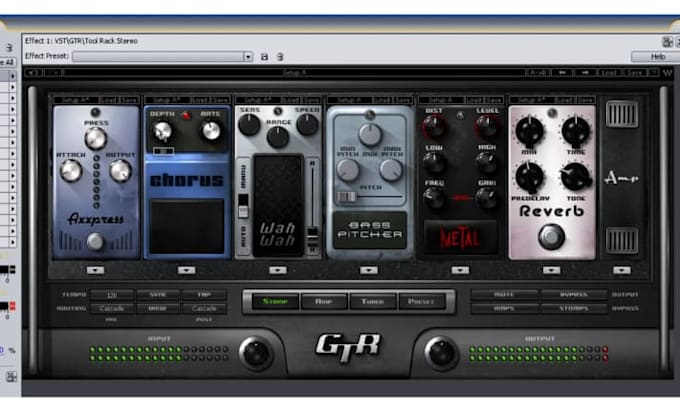Toggle the Chorus red power LED
680x411 pixels.
186,115
